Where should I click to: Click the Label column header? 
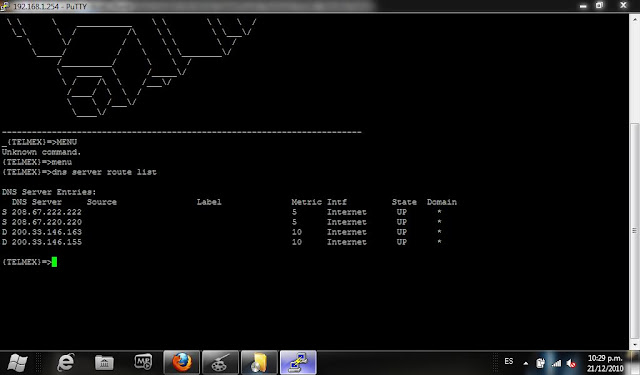point(209,202)
